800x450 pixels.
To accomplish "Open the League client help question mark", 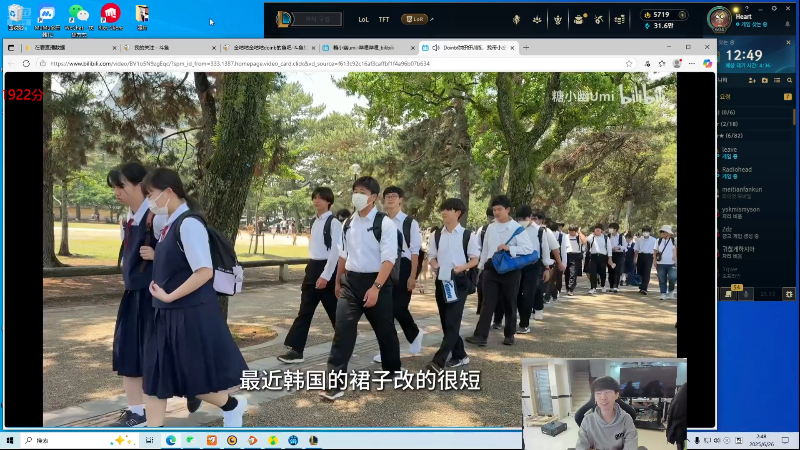I will coord(746,8).
